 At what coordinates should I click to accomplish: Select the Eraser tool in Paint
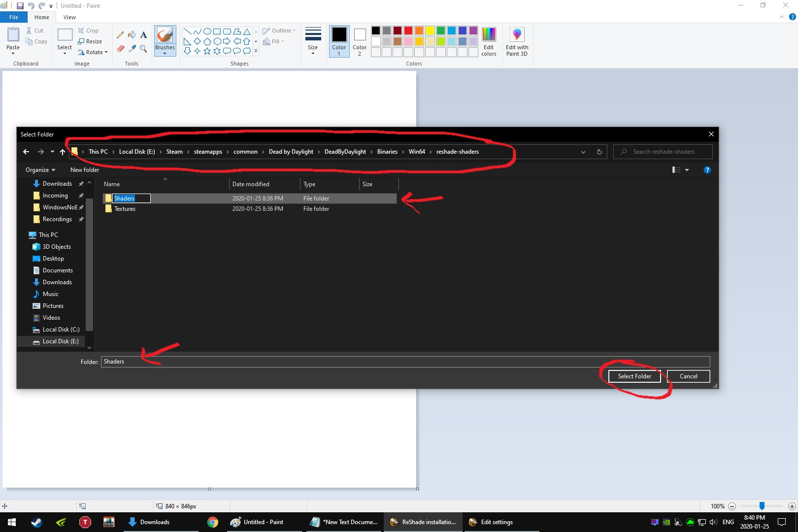[x=120, y=48]
